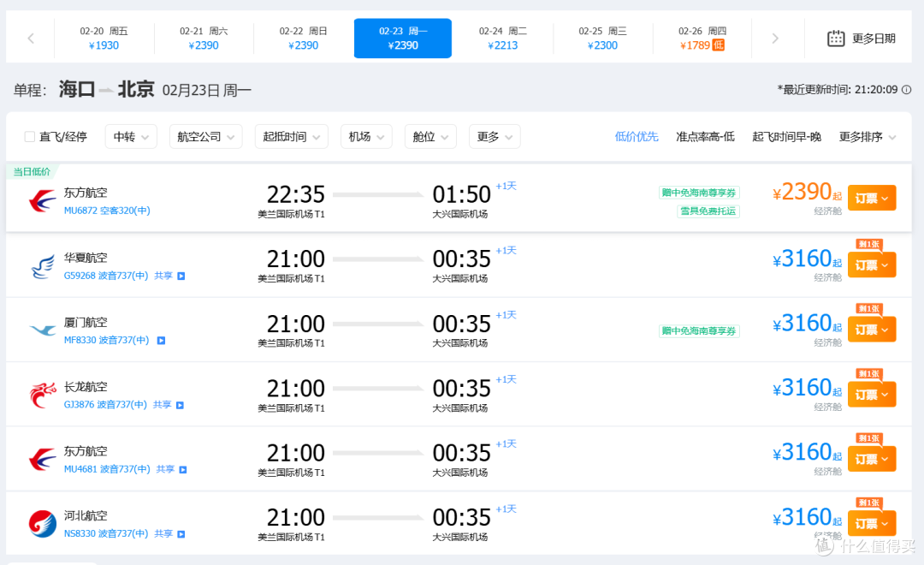924x565 pixels.
Task: Select the 02-20 周五 date tab
Action: 104,39
